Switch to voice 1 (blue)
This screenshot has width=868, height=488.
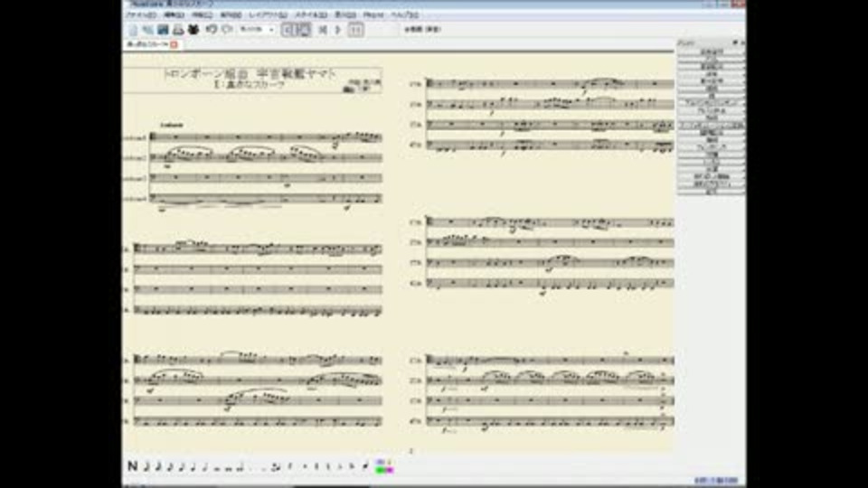click(381, 463)
